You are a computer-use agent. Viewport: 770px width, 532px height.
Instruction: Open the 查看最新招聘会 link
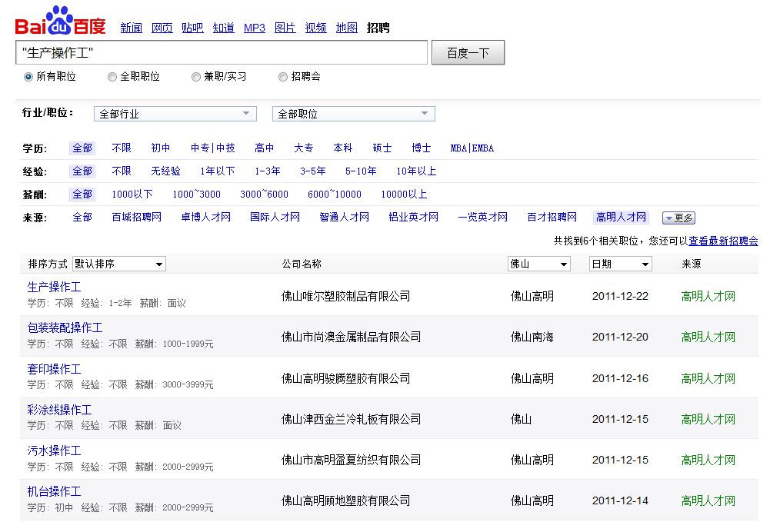(723, 241)
